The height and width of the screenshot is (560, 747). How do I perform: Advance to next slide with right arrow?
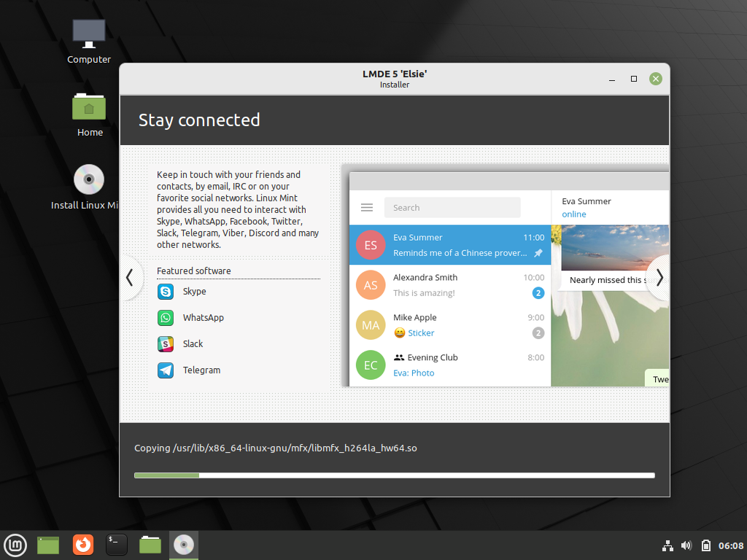coord(659,278)
